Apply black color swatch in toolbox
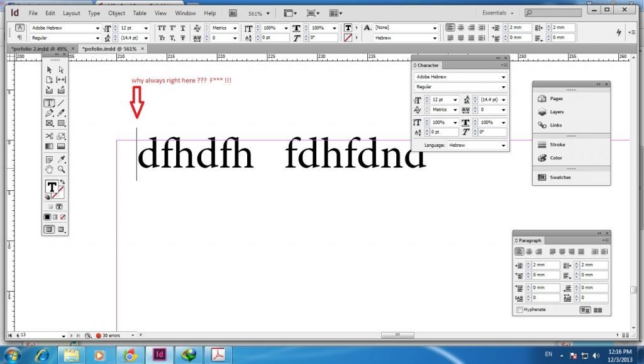 tap(47, 217)
